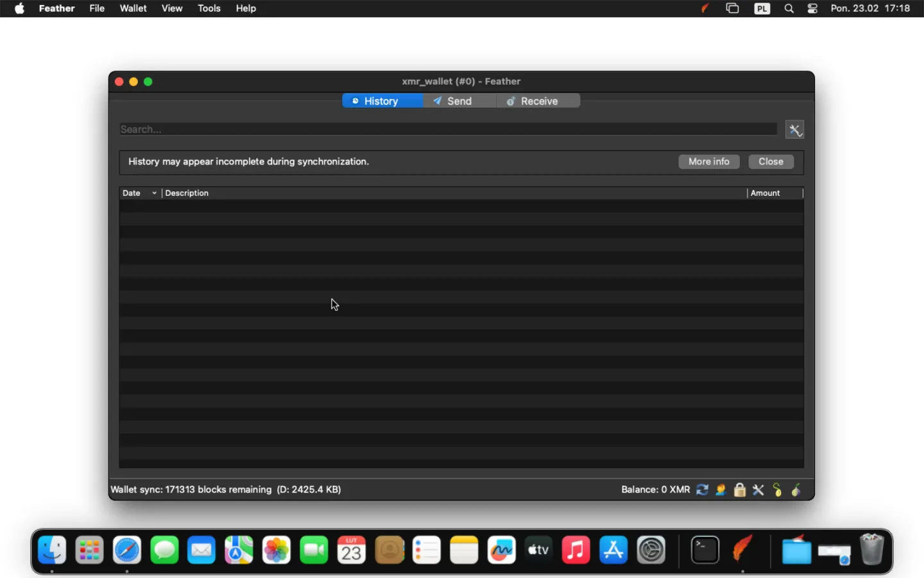Open Messages from the Dock

pyautogui.click(x=164, y=550)
